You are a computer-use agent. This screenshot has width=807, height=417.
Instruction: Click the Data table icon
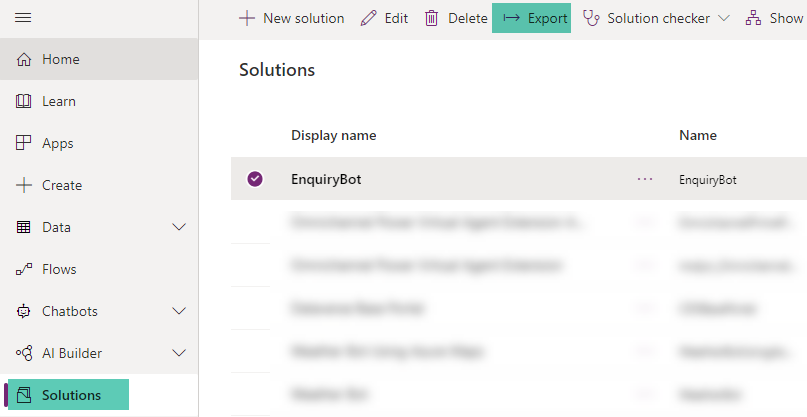coord(24,227)
